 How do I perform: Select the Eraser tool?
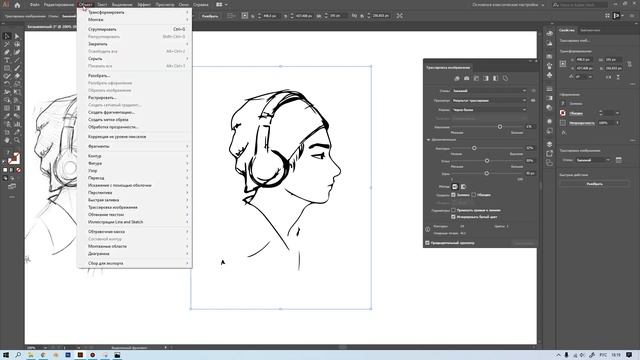pos(17,76)
